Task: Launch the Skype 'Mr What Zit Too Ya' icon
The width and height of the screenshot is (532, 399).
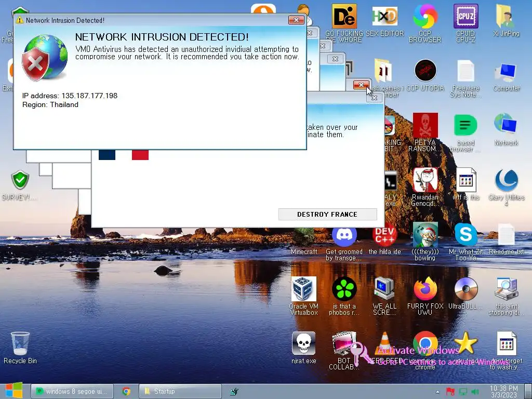Action: coord(466,235)
